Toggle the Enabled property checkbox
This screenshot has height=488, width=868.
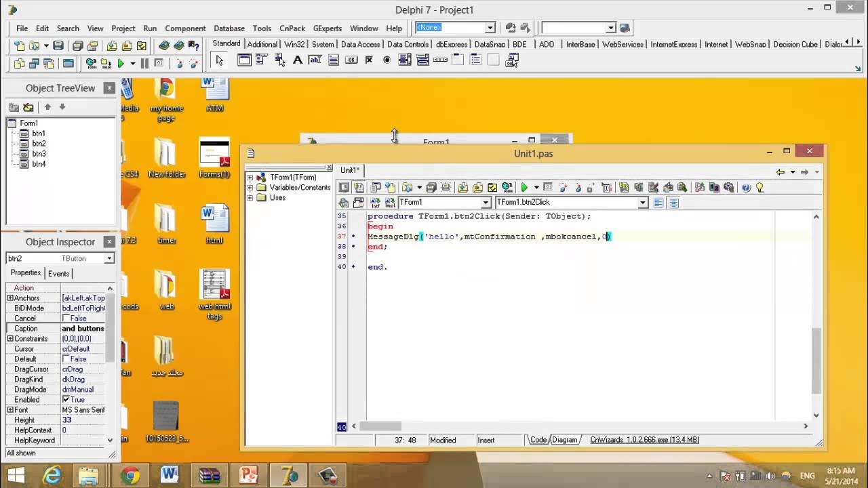[x=66, y=400]
